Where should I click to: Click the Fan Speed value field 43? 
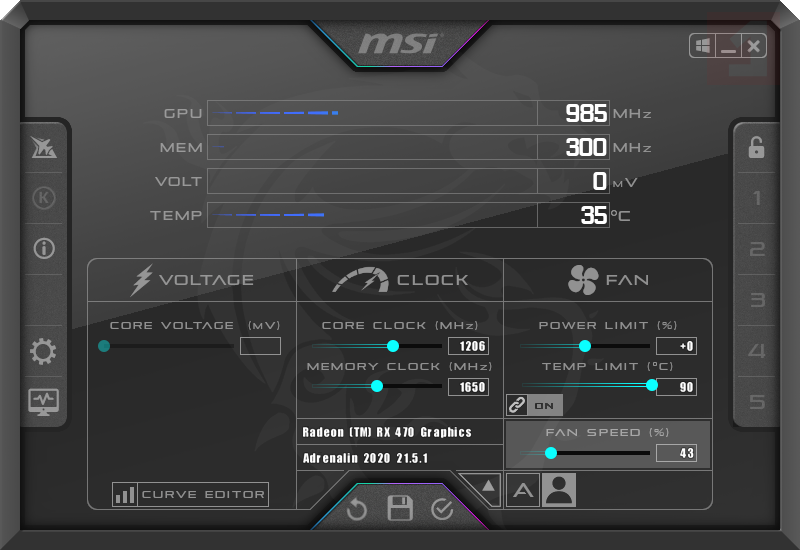coord(676,453)
